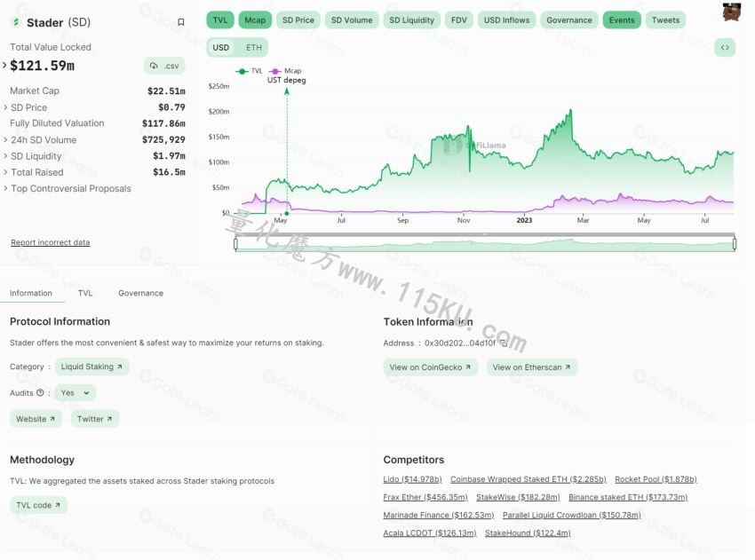This screenshot has height=560, width=755.
Task: Click the token address 0x30d202...04d10f
Action: pyautogui.click(x=460, y=343)
